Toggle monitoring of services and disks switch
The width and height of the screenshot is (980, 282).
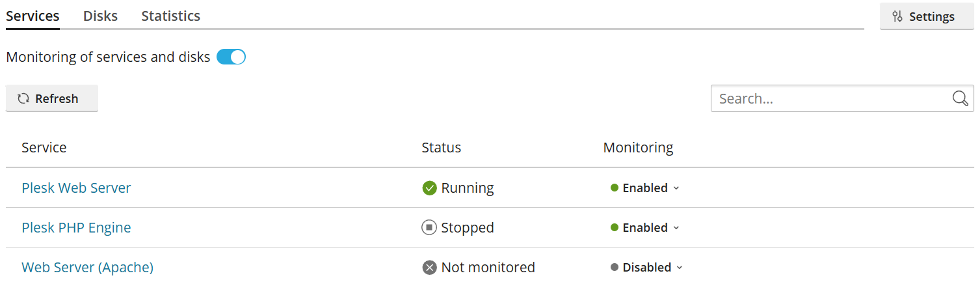coord(231,57)
